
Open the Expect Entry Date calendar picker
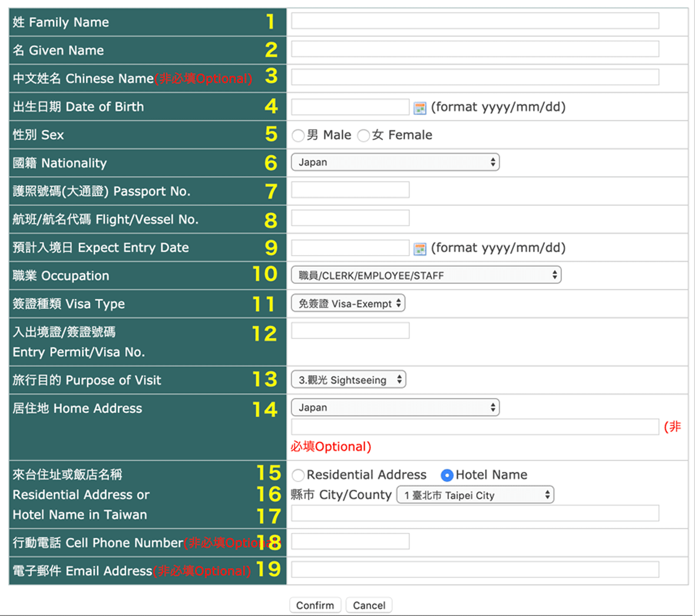coord(420,249)
